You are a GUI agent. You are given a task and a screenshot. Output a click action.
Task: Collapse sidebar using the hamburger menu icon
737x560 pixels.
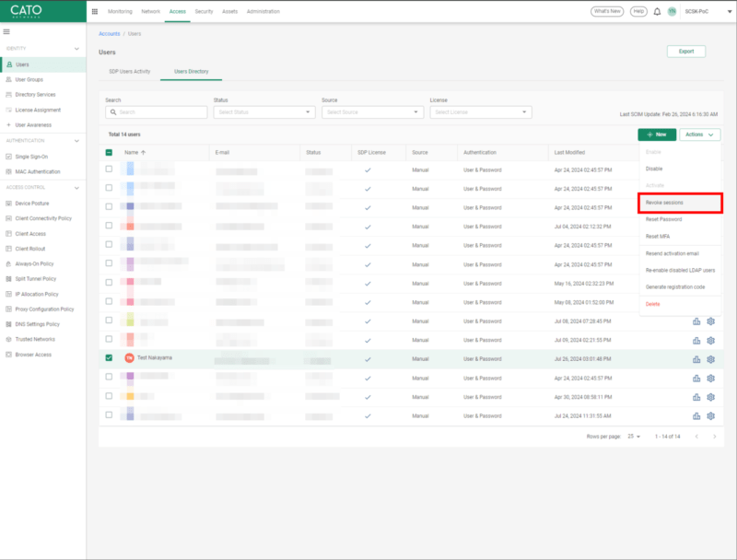click(x=7, y=31)
